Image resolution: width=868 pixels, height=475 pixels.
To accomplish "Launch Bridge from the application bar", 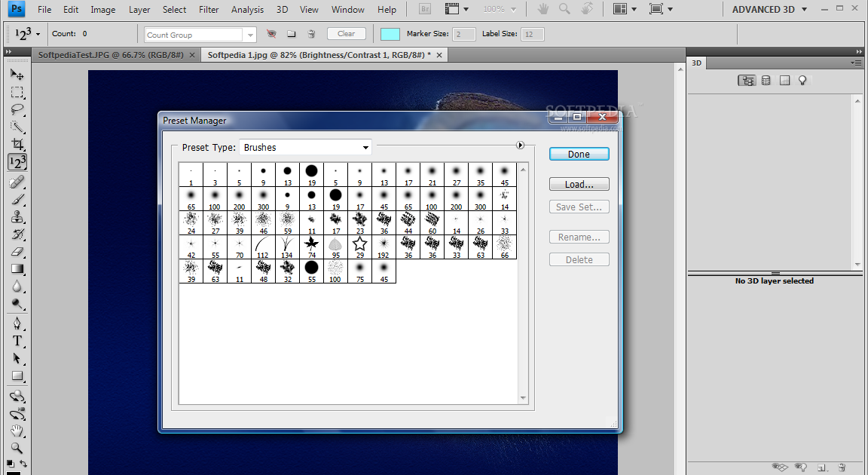I will pos(425,9).
